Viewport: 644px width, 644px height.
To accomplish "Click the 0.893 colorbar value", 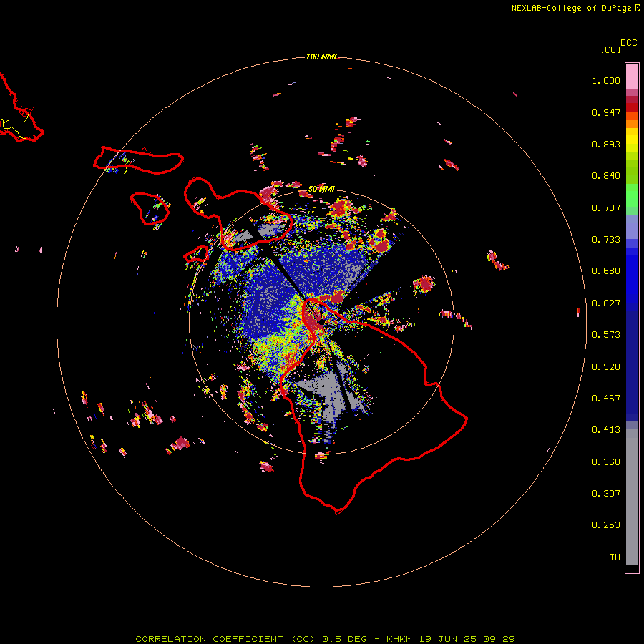I will click(x=606, y=144).
